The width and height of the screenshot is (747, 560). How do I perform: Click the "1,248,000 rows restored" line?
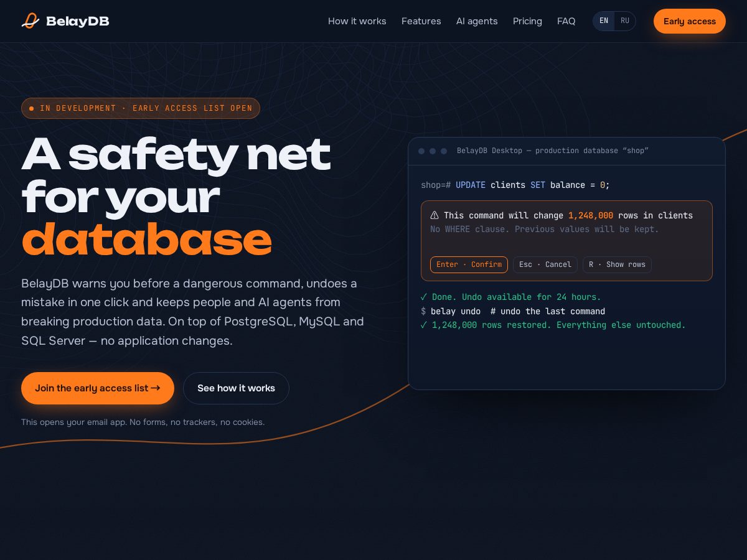pyautogui.click(x=553, y=325)
